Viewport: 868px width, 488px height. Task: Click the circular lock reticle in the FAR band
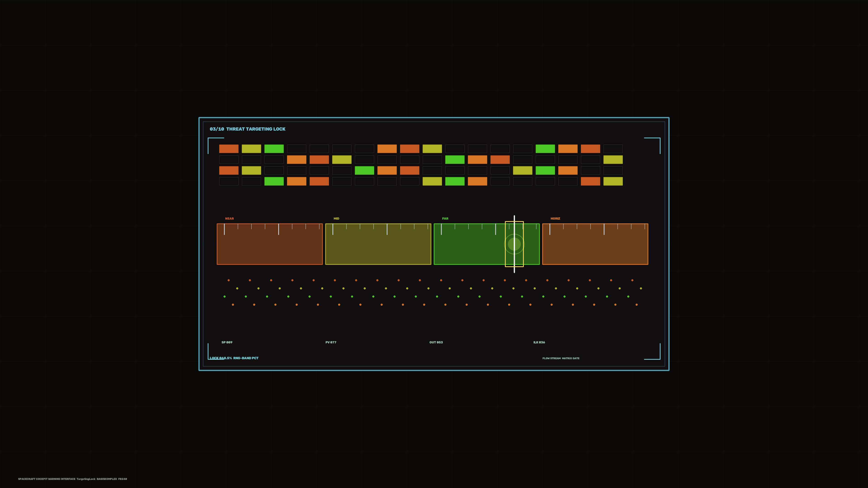coord(514,244)
